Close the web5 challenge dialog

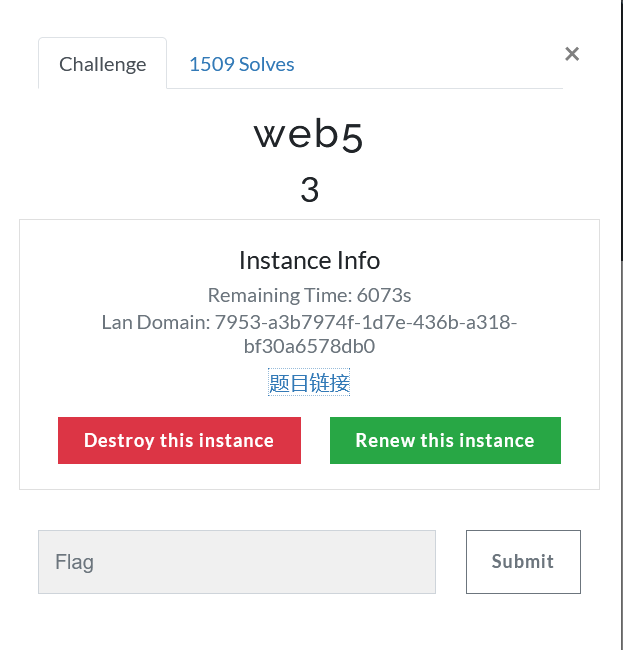572,54
